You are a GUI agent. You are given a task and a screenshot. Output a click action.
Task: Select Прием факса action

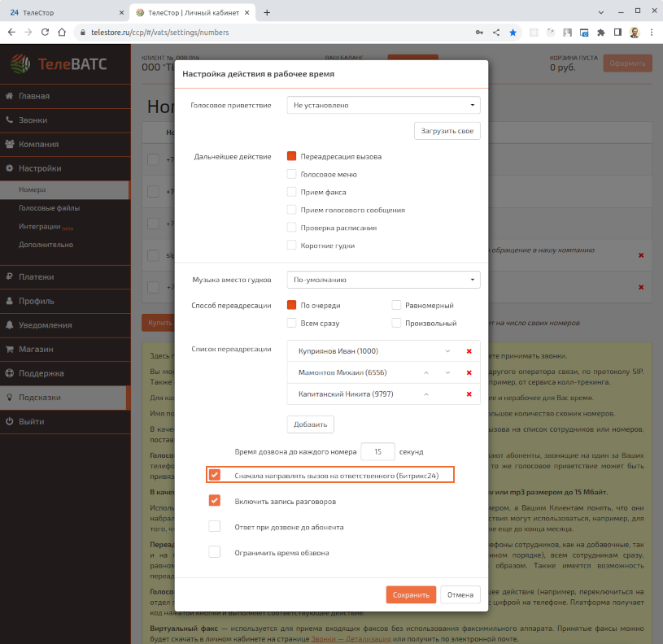point(291,192)
